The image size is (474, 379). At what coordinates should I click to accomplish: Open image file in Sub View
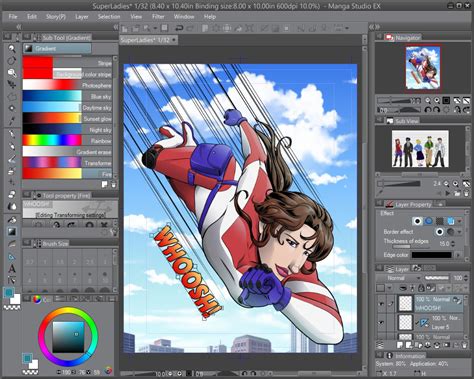coord(457,193)
